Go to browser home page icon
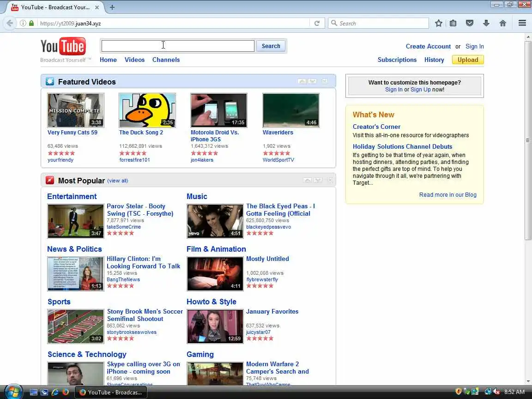Image resolution: width=532 pixels, height=399 pixels. click(503, 23)
